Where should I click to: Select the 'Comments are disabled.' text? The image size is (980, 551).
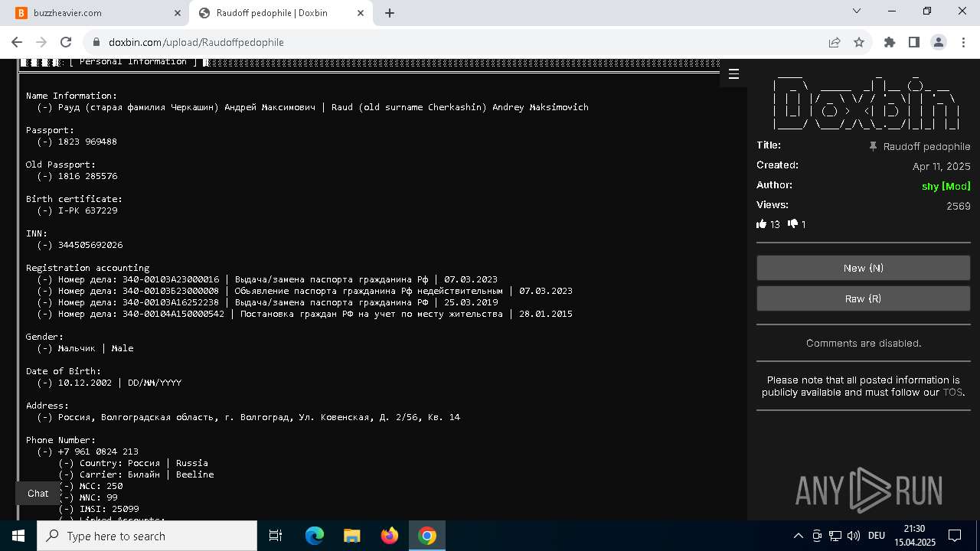(x=864, y=343)
